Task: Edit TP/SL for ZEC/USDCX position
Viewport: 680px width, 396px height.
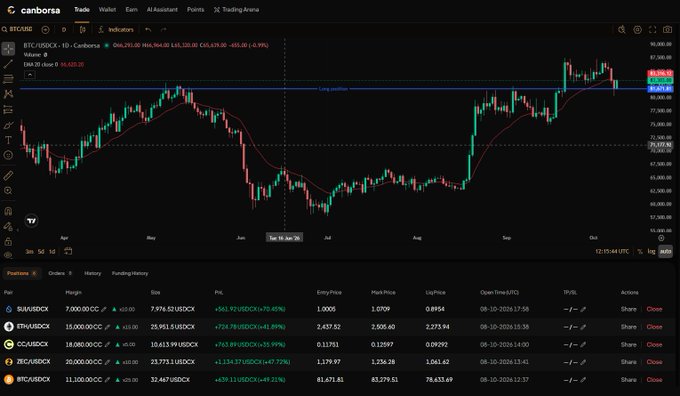Action: click(x=583, y=362)
